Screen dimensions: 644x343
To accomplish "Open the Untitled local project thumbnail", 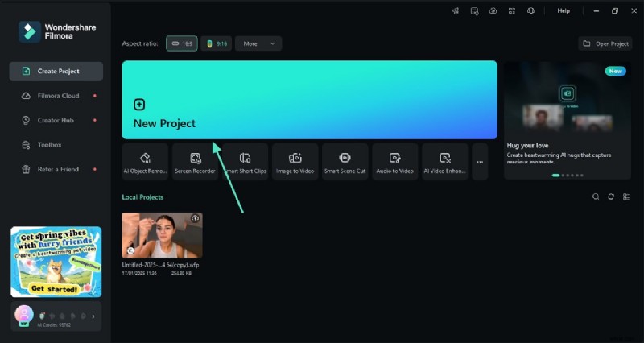I will click(162, 235).
